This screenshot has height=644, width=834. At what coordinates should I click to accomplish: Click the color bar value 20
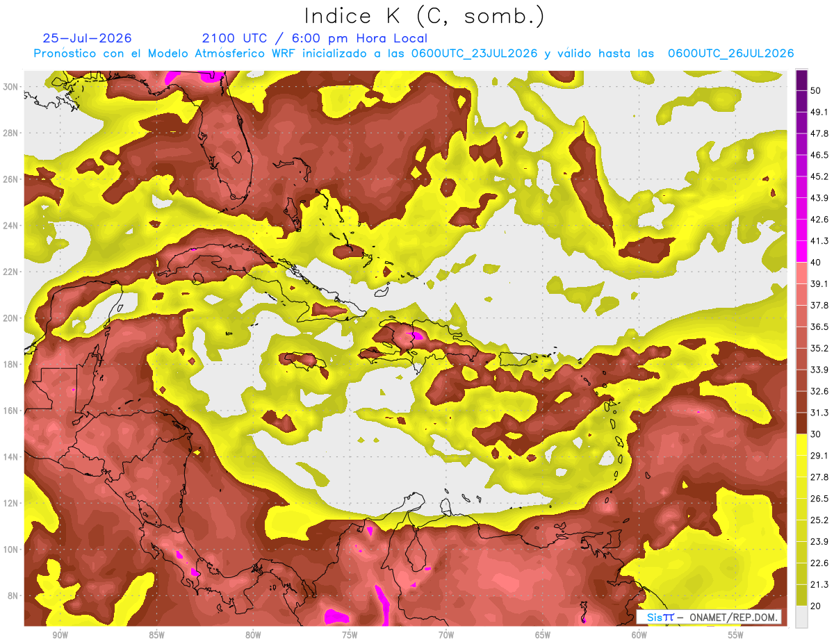[x=816, y=606]
